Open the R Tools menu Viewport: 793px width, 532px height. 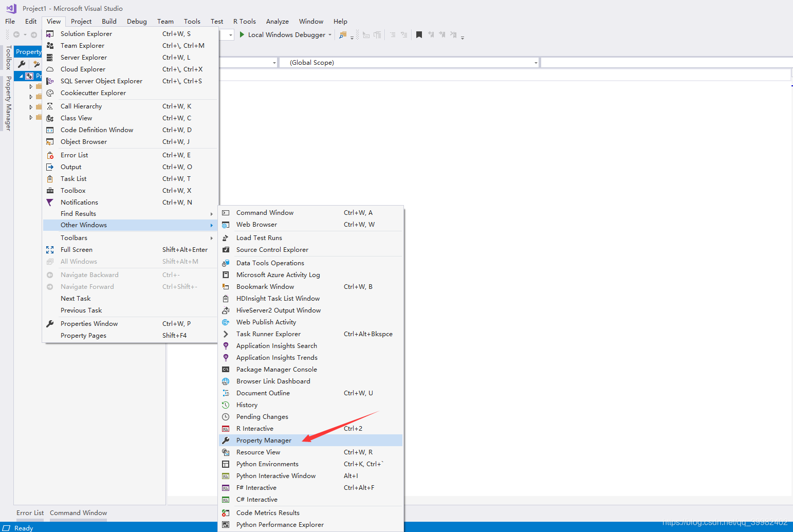(x=245, y=22)
